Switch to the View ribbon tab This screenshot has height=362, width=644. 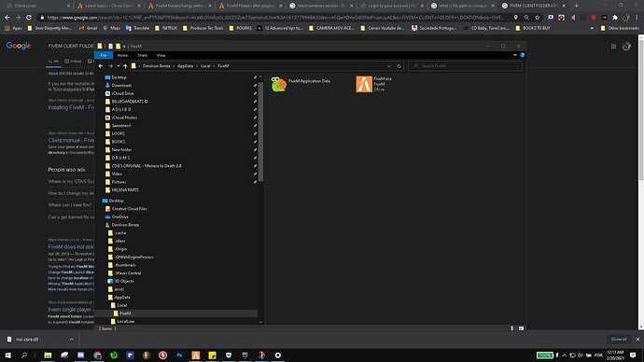click(161, 55)
